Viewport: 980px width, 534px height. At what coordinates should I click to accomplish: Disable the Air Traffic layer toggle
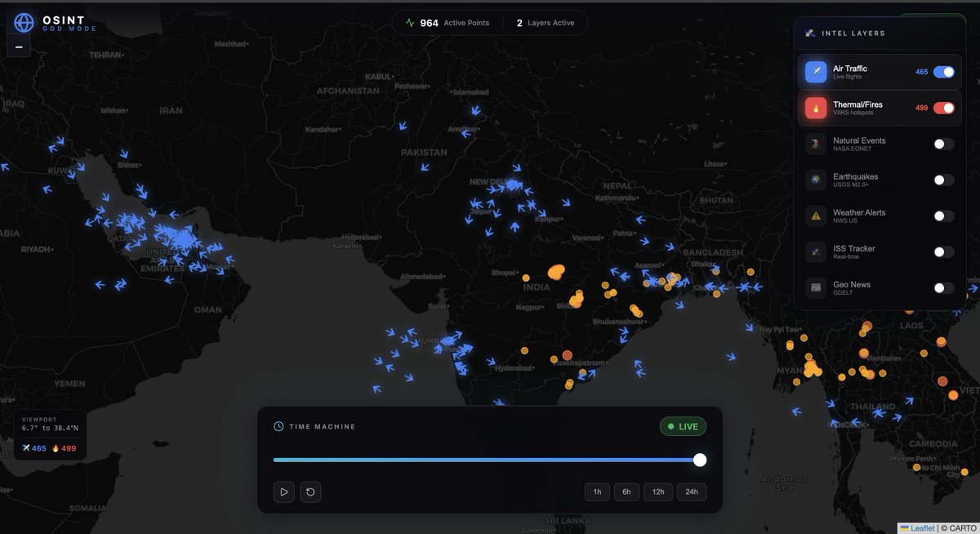click(x=945, y=71)
